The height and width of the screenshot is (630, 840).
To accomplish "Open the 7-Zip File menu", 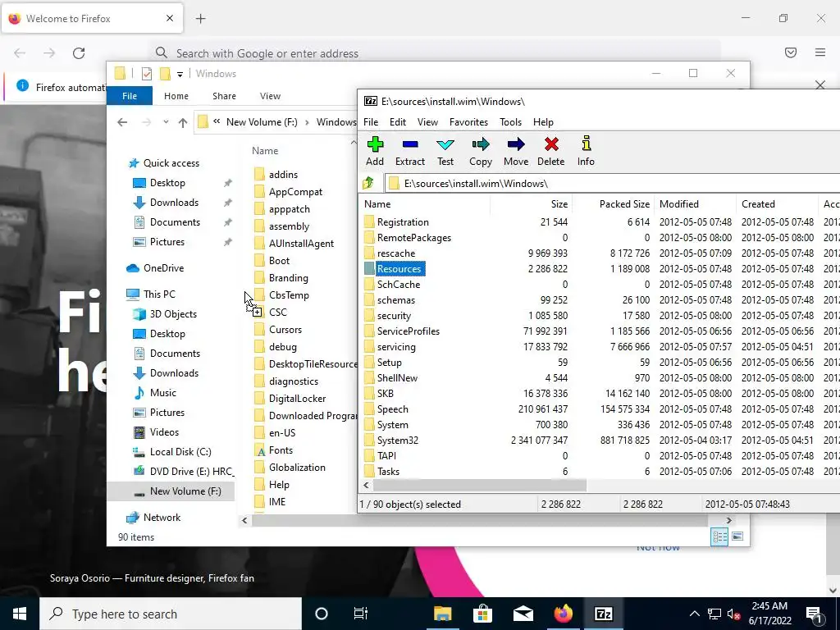I will [x=371, y=122].
